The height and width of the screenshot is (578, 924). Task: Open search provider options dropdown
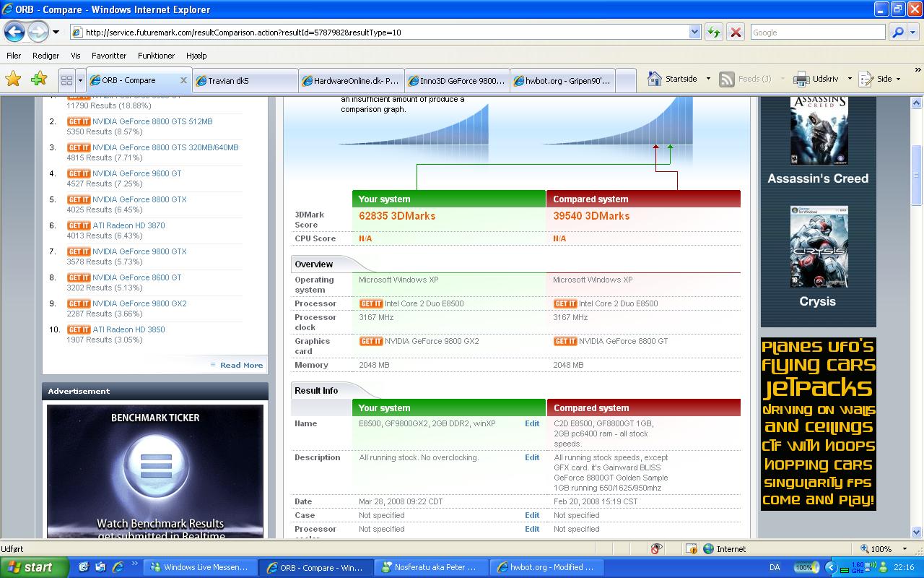coord(914,33)
